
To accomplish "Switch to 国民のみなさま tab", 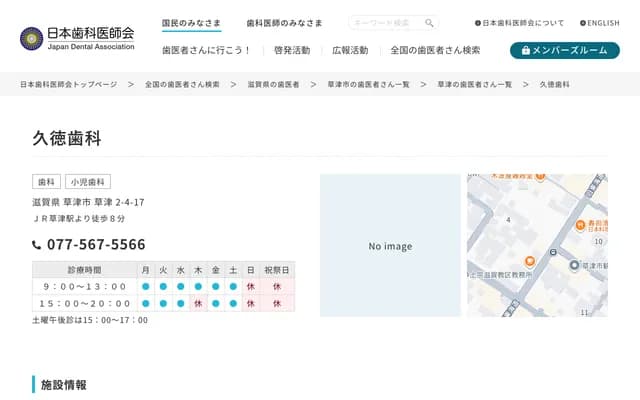I will coord(191,23).
